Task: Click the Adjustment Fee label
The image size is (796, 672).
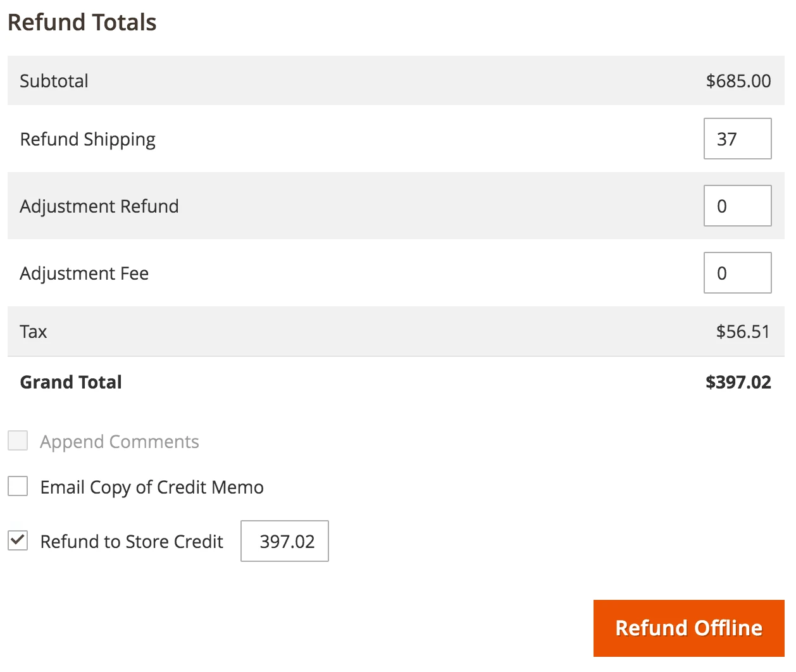Action: click(84, 273)
